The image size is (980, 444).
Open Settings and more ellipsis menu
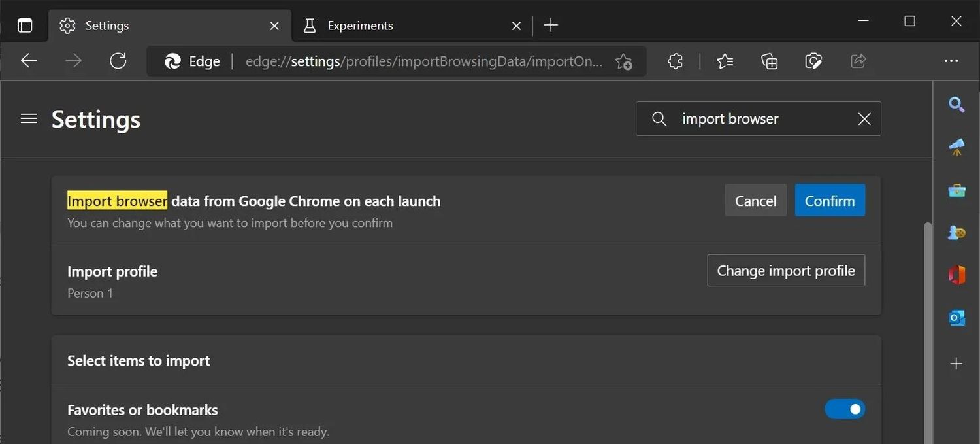951,61
